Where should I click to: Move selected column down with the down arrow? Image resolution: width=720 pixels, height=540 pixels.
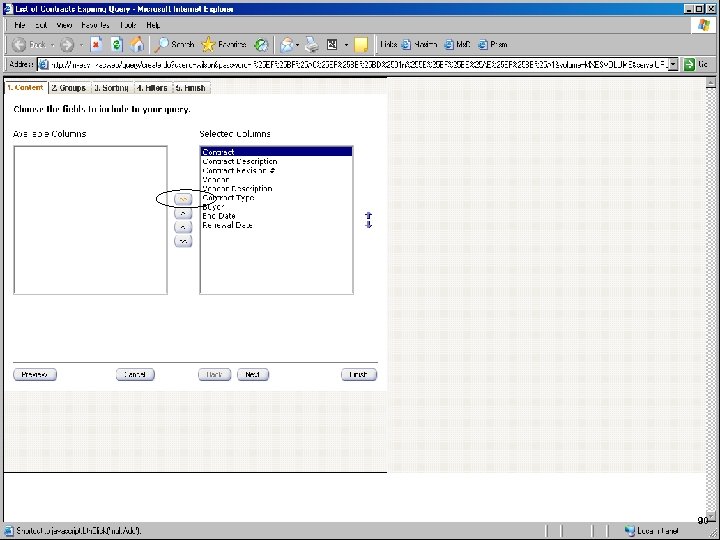pos(368,224)
